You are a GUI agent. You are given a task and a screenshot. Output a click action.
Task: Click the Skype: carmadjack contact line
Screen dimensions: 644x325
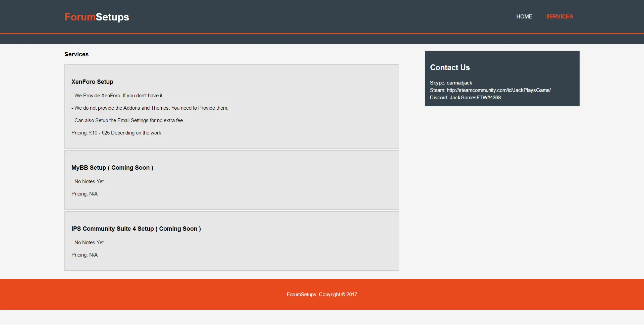[451, 83]
